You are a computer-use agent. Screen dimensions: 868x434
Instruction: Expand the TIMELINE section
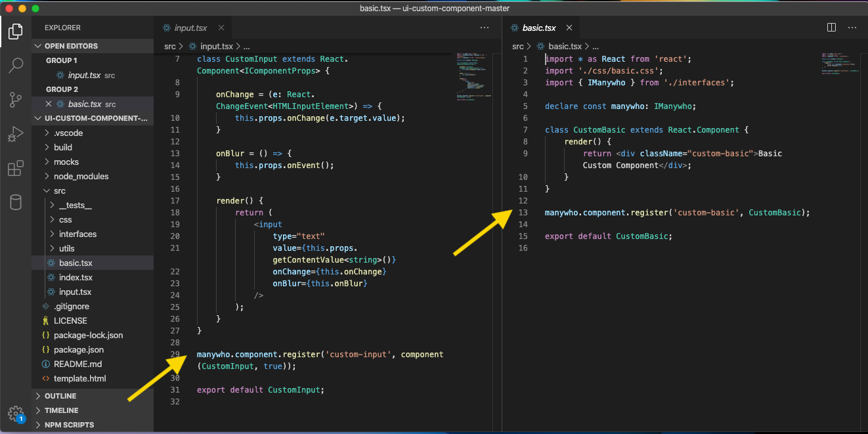pyautogui.click(x=59, y=410)
